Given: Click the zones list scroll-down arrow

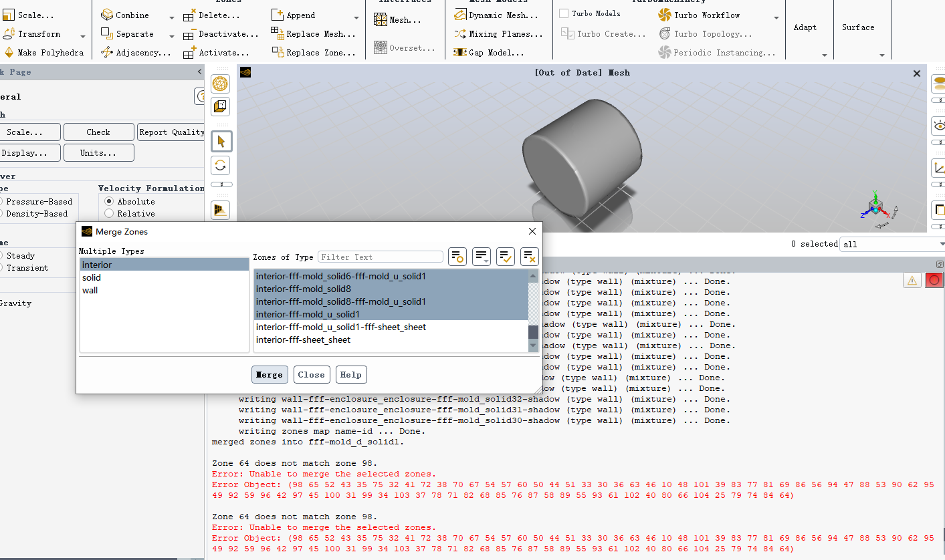Looking at the screenshot, I should pos(533,346).
